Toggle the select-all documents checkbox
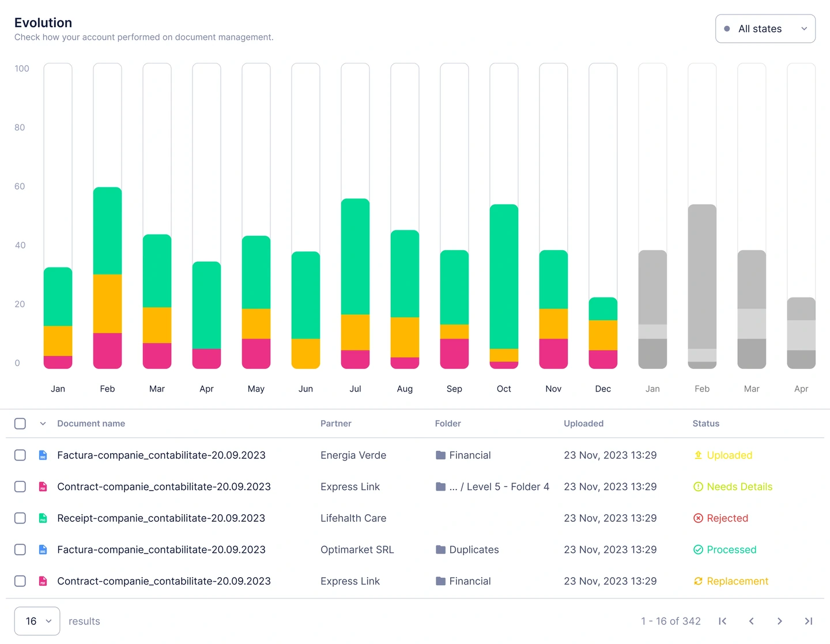830x644 pixels. pos(20,424)
